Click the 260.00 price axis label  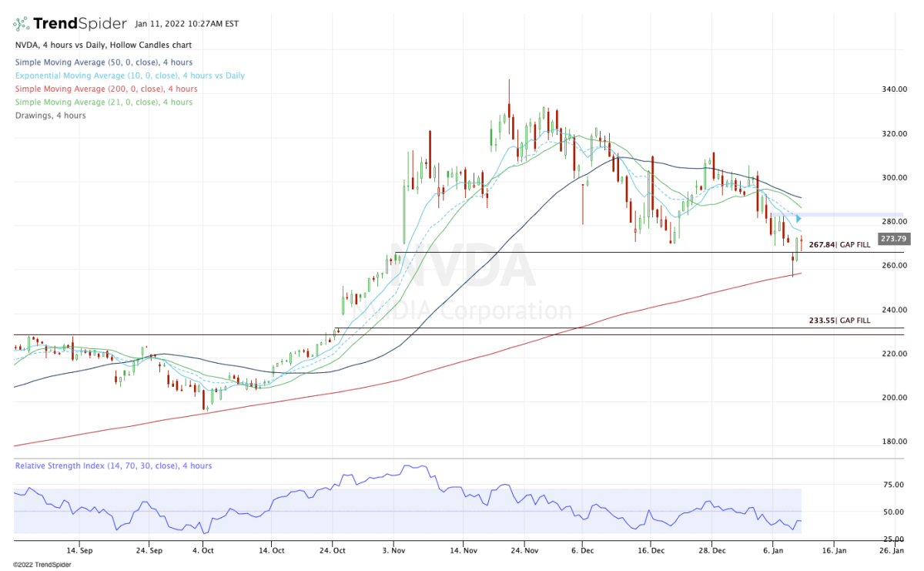pos(895,266)
